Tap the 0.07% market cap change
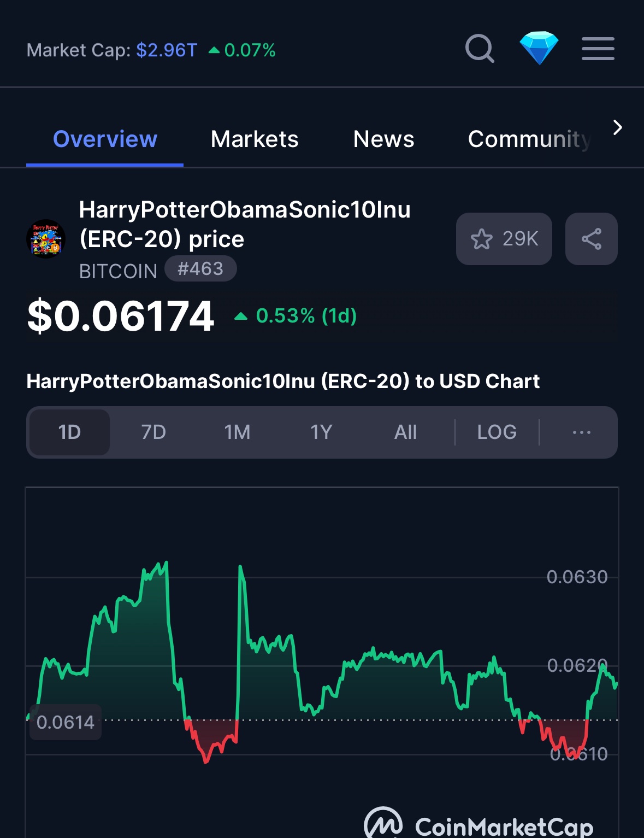Image resolution: width=644 pixels, height=838 pixels. (243, 50)
